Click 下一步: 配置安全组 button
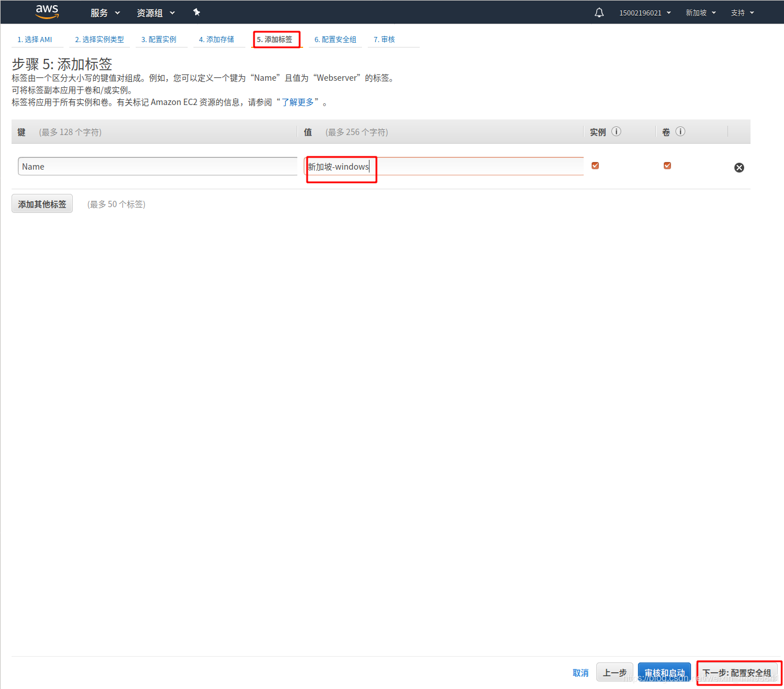The height and width of the screenshot is (689, 784). coord(737,672)
